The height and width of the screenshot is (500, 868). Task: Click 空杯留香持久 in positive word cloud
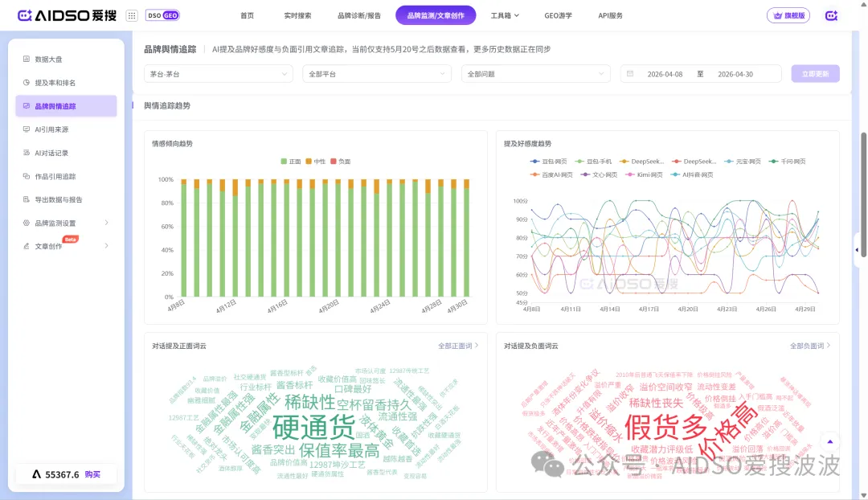tap(374, 405)
